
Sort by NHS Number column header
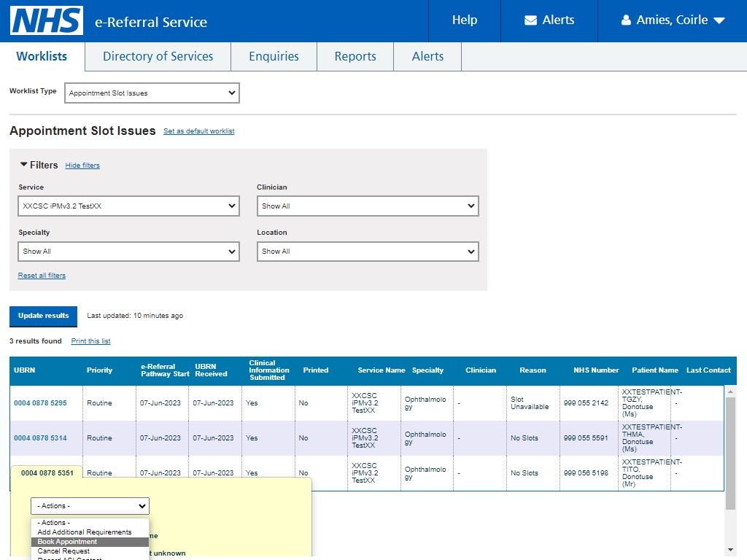pyautogui.click(x=596, y=370)
